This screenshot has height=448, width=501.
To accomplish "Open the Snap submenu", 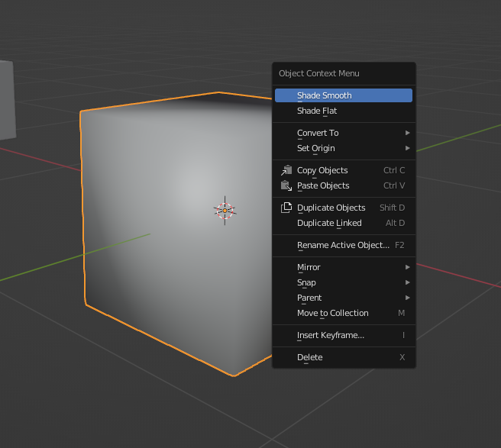I will point(344,282).
